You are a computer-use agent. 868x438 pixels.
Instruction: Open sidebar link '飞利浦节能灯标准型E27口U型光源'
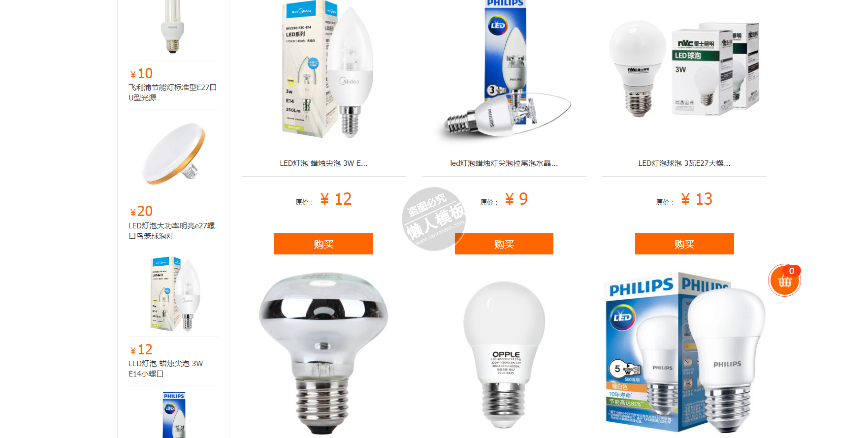coord(173,93)
